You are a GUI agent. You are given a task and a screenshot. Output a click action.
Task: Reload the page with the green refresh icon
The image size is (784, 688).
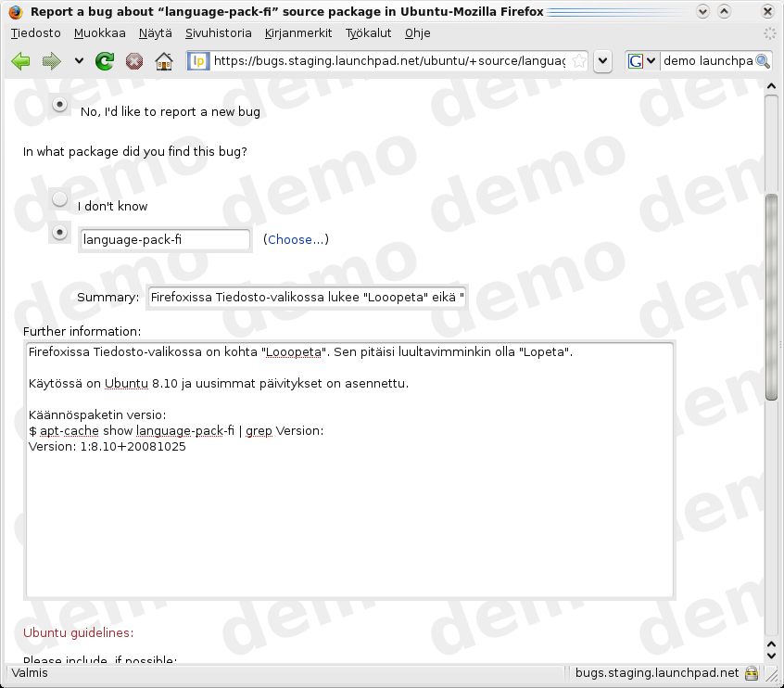tap(105, 61)
